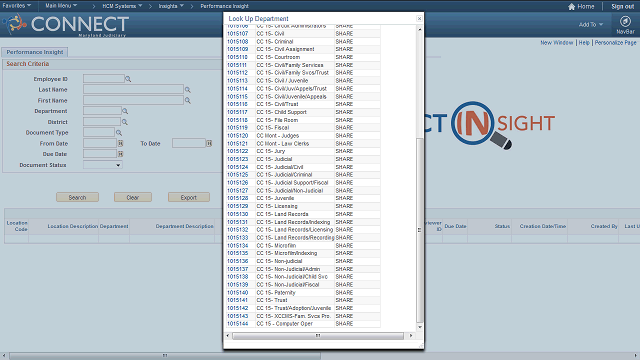640x360 pixels.
Task: Click the Search button
Action: click(77, 198)
